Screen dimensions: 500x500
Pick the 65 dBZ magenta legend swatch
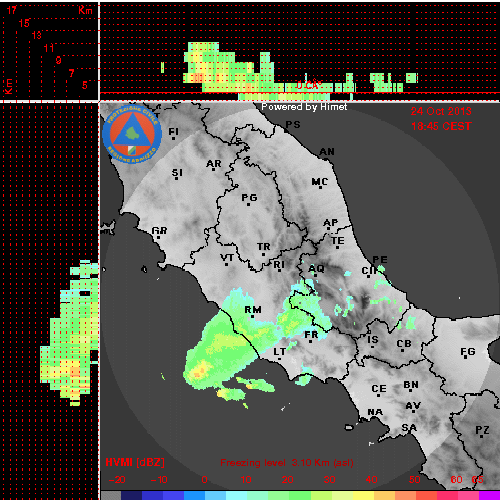click(x=490, y=495)
